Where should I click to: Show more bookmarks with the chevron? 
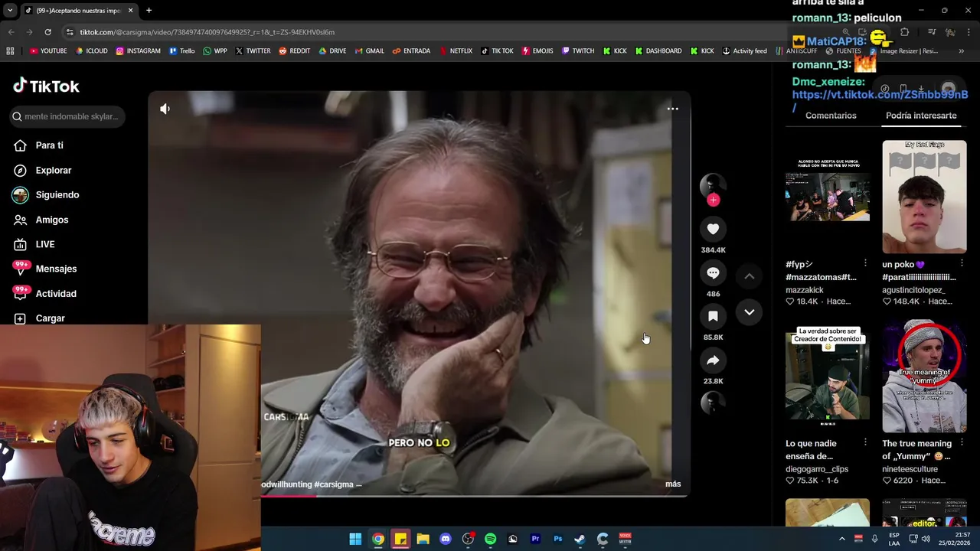[x=962, y=51]
